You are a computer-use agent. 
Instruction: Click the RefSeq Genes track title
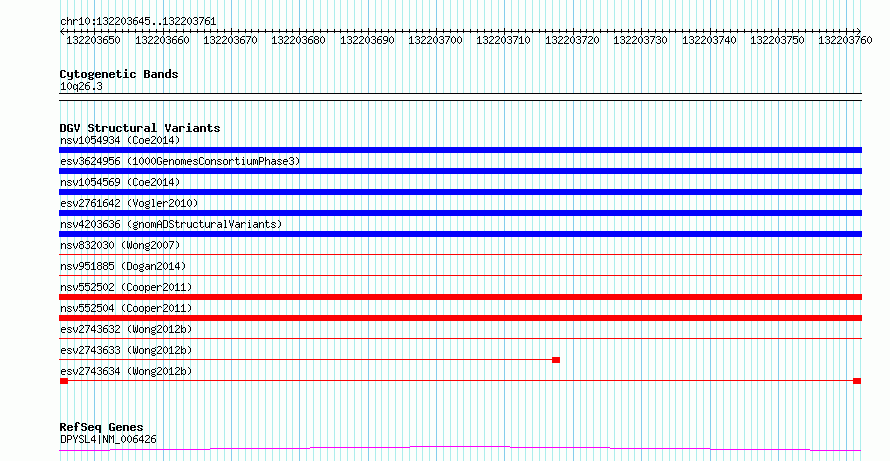(101, 427)
